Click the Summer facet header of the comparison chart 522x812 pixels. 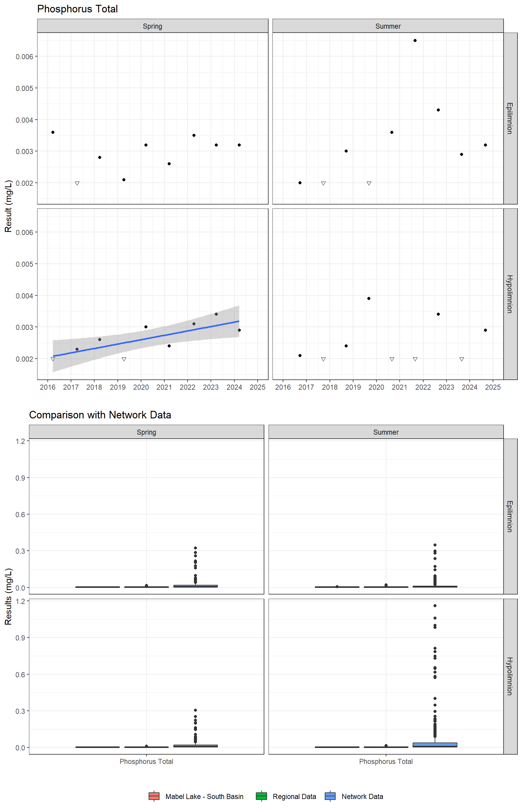pyautogui.click(x=386, y=432)
